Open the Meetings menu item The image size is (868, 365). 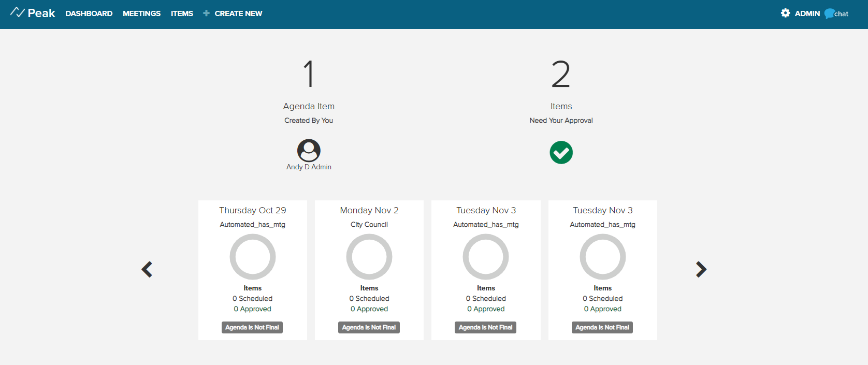click(141, 13)
